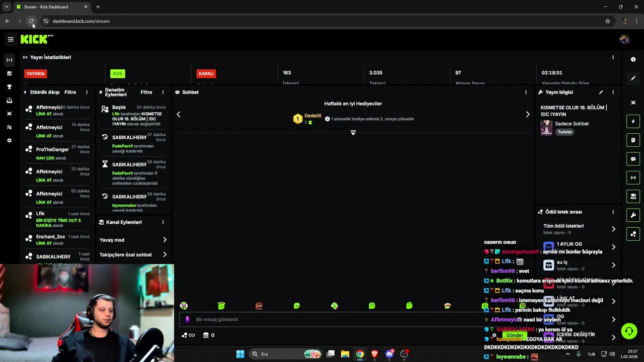Screen dimensions: 644x362
Task: Open Sohbet panel three-dot menu
Action: coord(526,92)
